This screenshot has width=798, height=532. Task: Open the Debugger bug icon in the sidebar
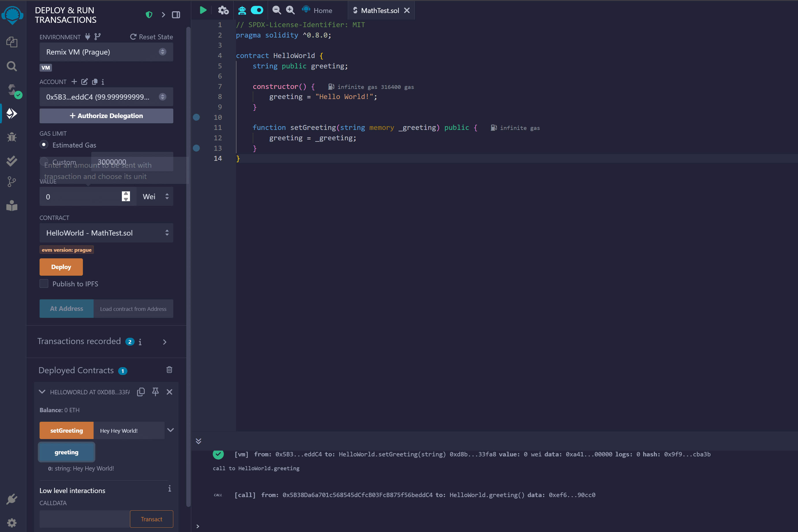(x=12, y=137)
